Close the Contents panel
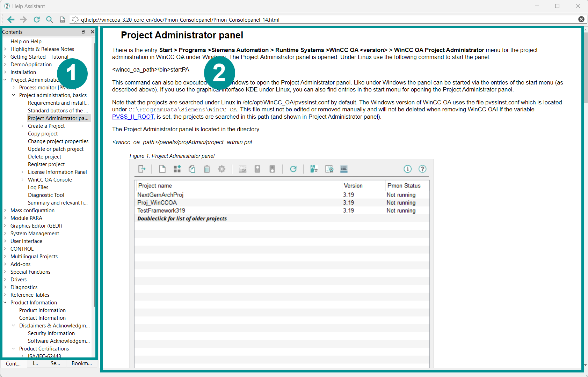The width and height of the screenshot is (588, 377). point(93,32)
